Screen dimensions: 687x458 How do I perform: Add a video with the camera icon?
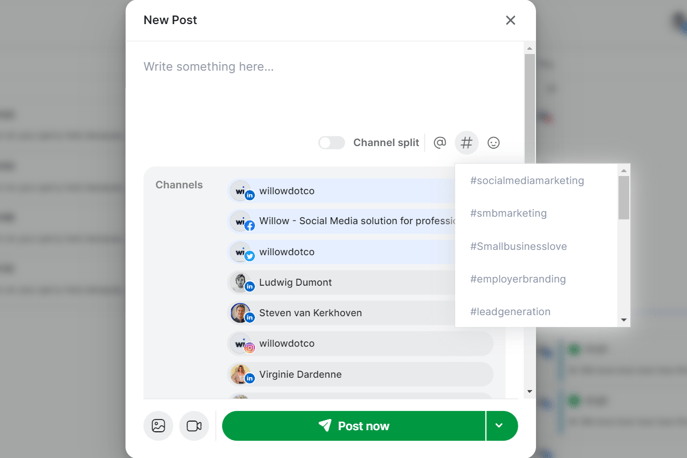(194, 426)
